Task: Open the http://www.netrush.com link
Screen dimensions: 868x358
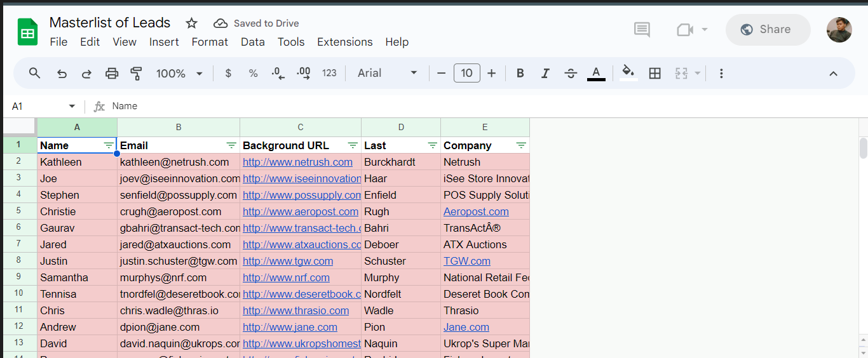Action: pos(297,162)
